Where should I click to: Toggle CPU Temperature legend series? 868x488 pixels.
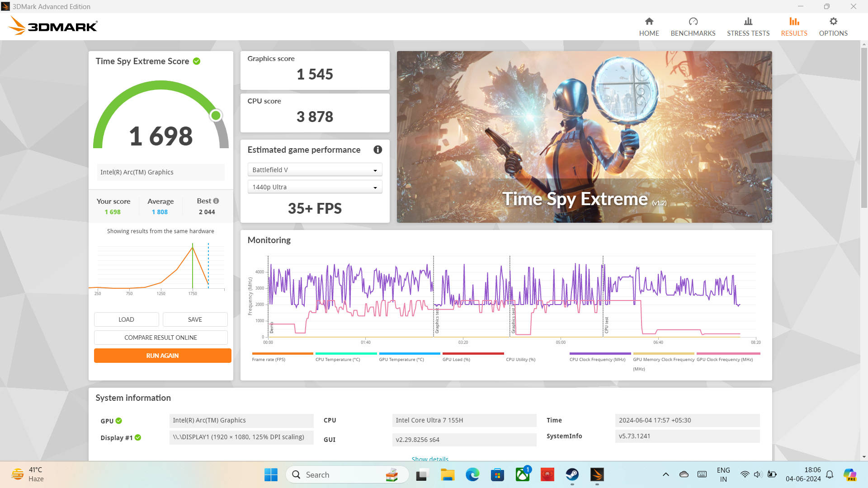click(x=346, y=357)
